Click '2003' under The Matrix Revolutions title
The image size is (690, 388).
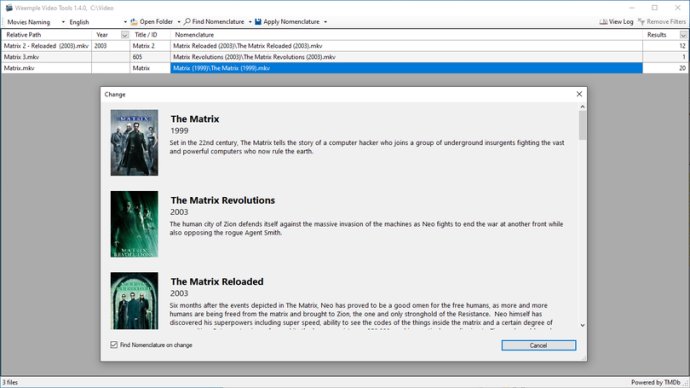[179, 212]
